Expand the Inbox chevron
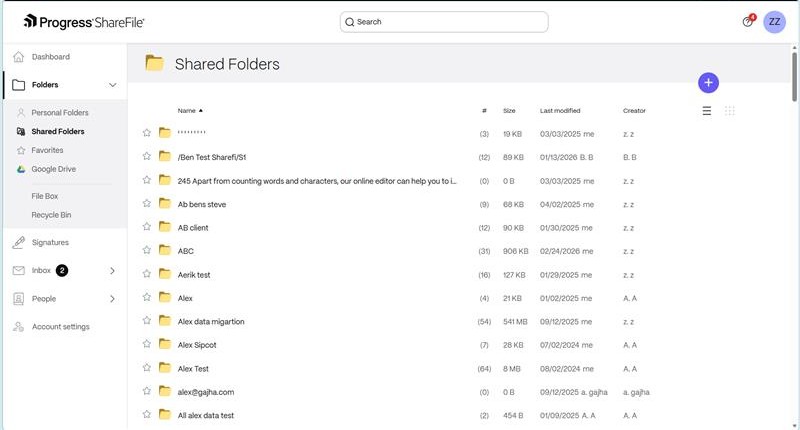The width and height of the screenshot is (800, 430). click(x=112, y=271)
